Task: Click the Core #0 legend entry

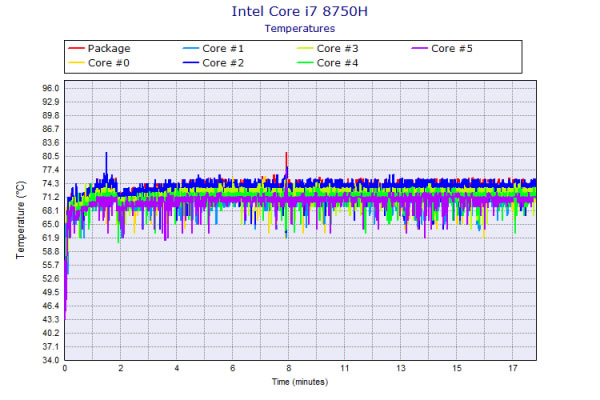Action: [x=99, y=63]
